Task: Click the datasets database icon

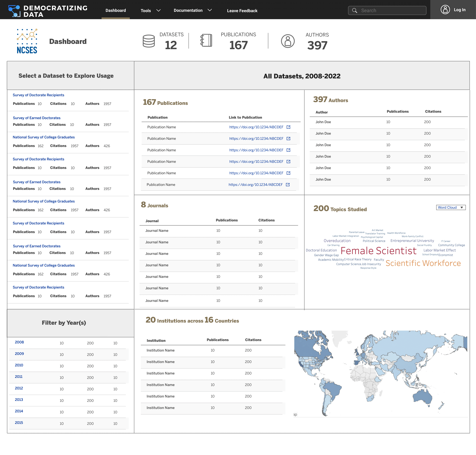Action: coord(149,41)
